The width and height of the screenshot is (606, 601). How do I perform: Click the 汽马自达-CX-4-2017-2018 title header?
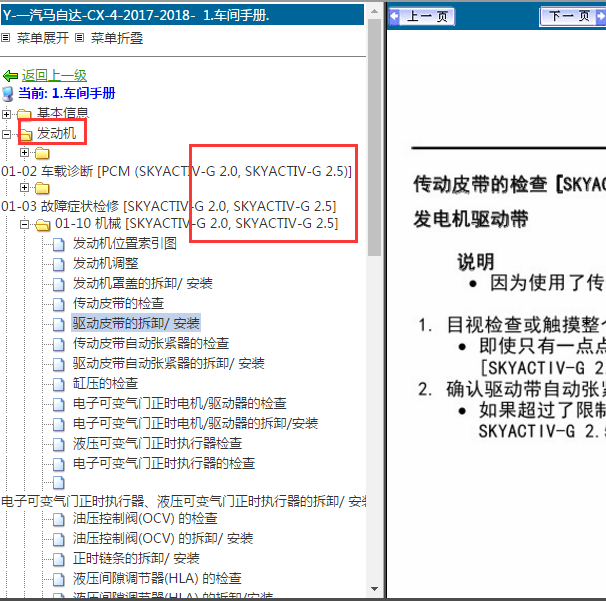point(182,15)
